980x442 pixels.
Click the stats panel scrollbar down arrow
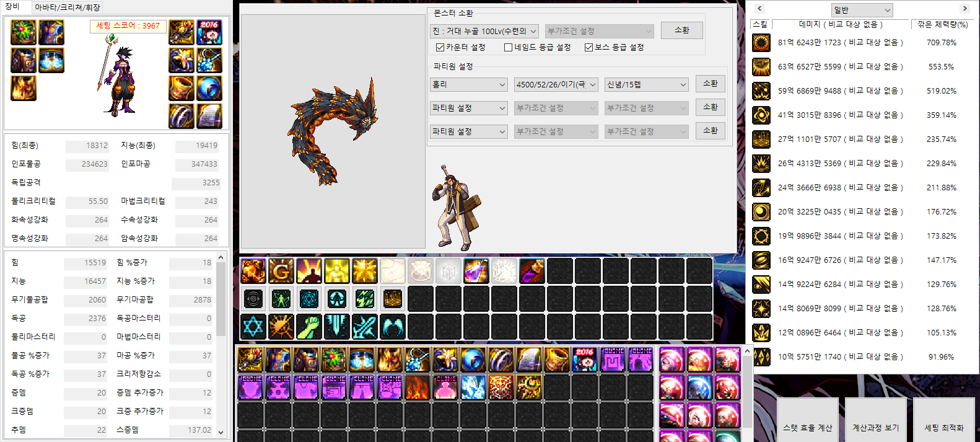[221, 432]
